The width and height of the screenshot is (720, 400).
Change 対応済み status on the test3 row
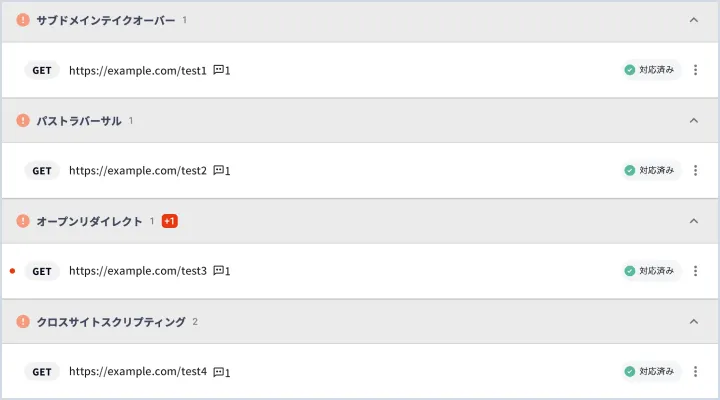point(651,271)
